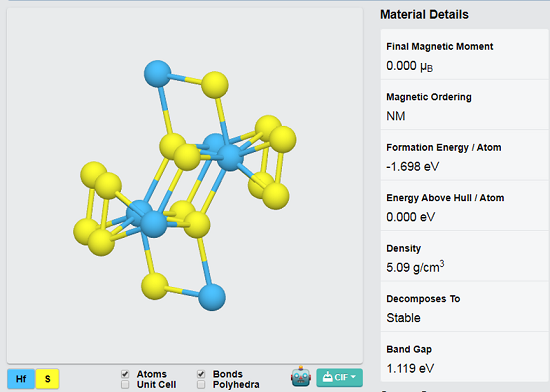Viewport: 550px width, 392px height.
Task: Click the blue Hf element legend swatch
Action: point(21,379)
